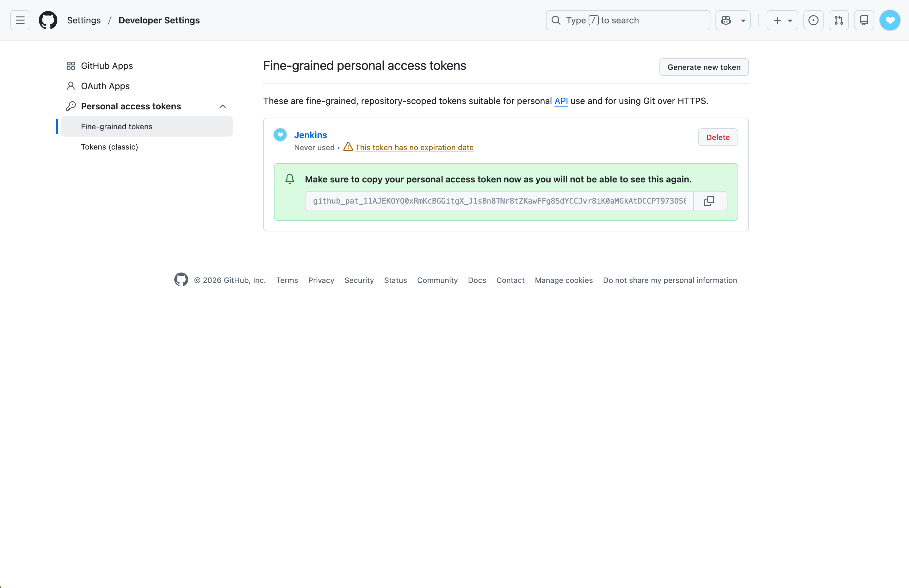Click the no expiration date warning link
This screenshot has width=909, height=588.
(414, 147)
